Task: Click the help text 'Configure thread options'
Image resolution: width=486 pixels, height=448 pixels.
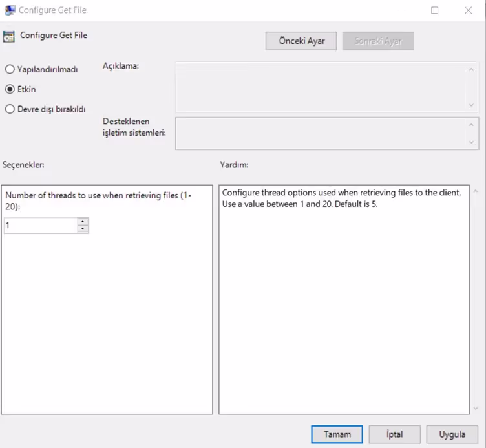Action: pos(342,198)
